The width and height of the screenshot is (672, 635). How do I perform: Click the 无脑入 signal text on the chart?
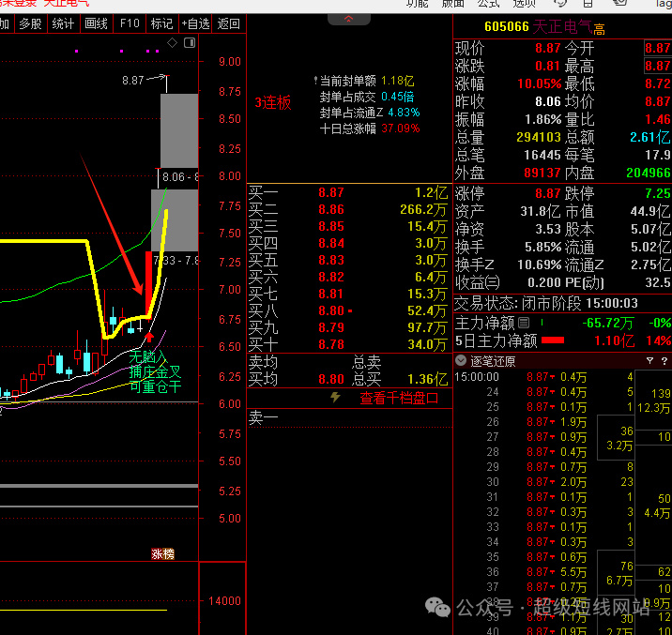[x=148, y=356]
